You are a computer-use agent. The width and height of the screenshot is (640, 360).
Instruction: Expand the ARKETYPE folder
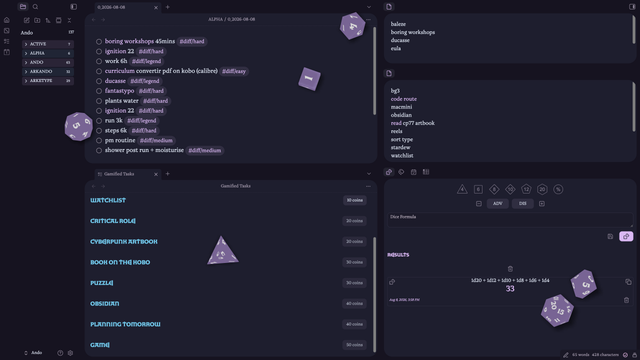coord(47,80)
